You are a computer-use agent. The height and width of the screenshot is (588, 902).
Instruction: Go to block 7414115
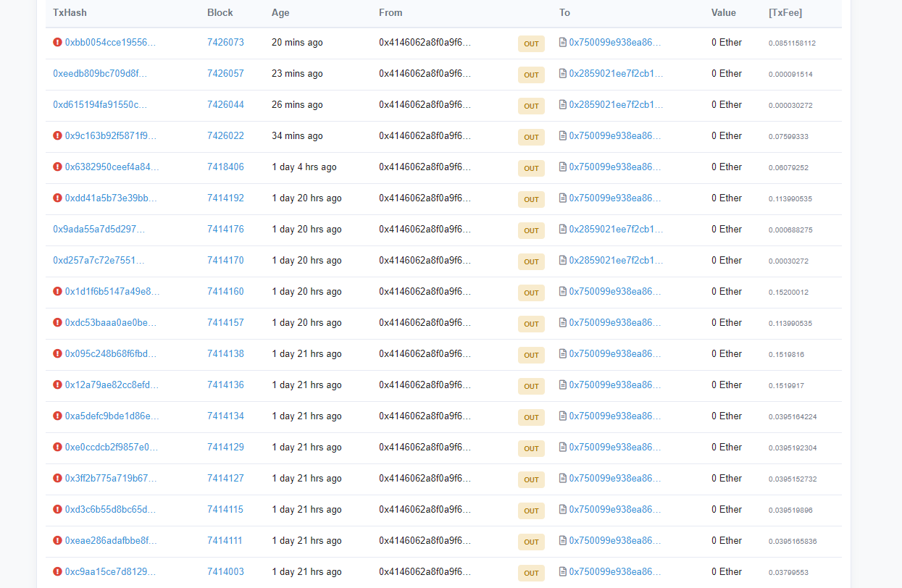pos(225,509)
